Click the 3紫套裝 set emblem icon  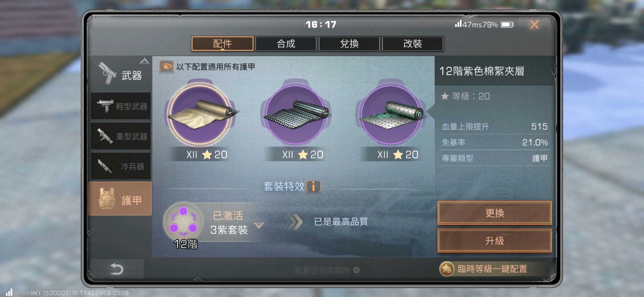pyautogui.click(x=183, y=222)
